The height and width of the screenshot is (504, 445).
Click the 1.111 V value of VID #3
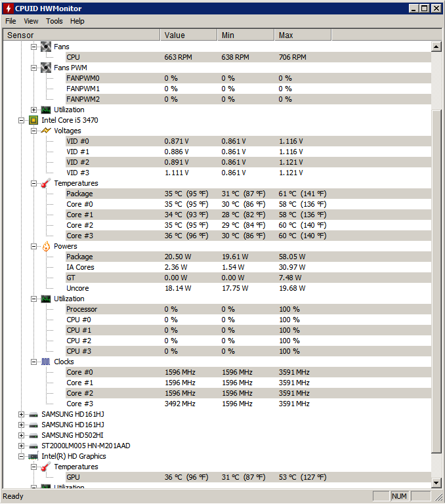(177, 173)
